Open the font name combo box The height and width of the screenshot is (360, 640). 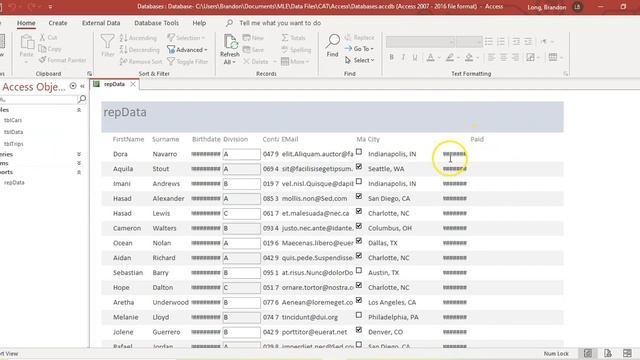pyautogui.click(x=421, y=42)
